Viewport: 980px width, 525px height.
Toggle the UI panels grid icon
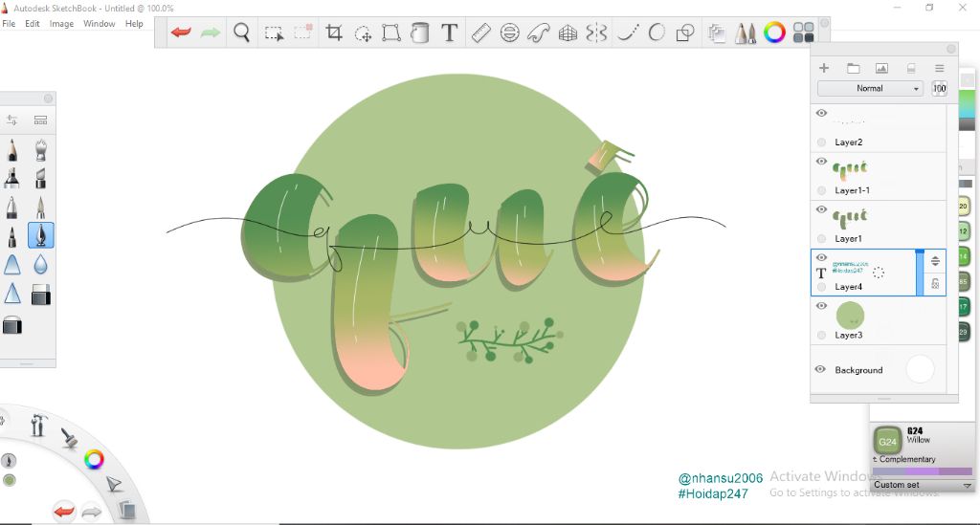[803, 32]
